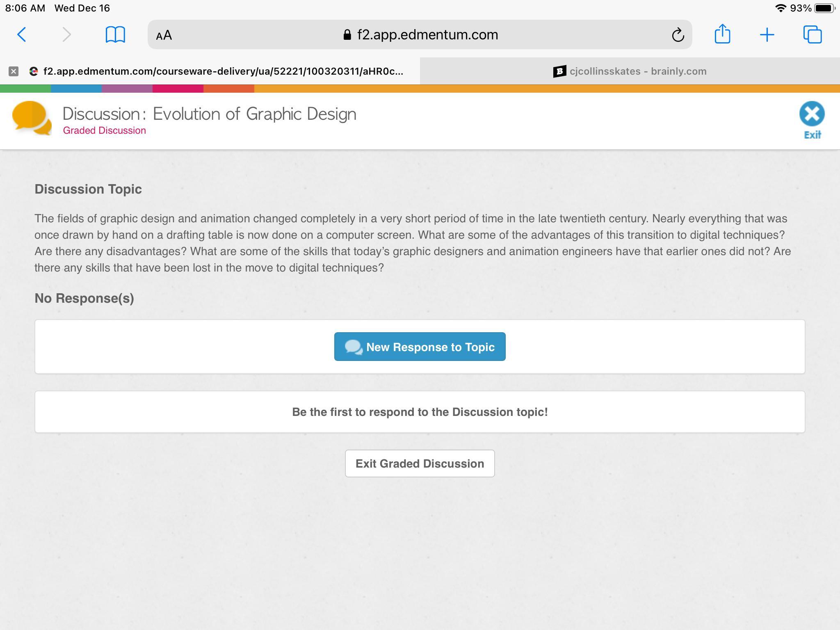Screen dimensions: 840x630
Task: Open a new tab with plus icon
Action: pos(767,35)
